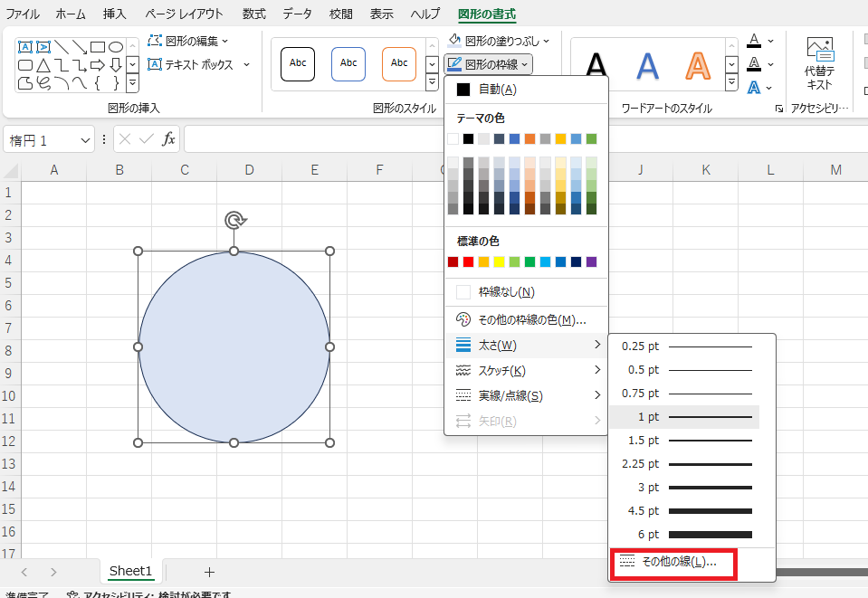Select 2.25 pt line weight

click(684, 463)
